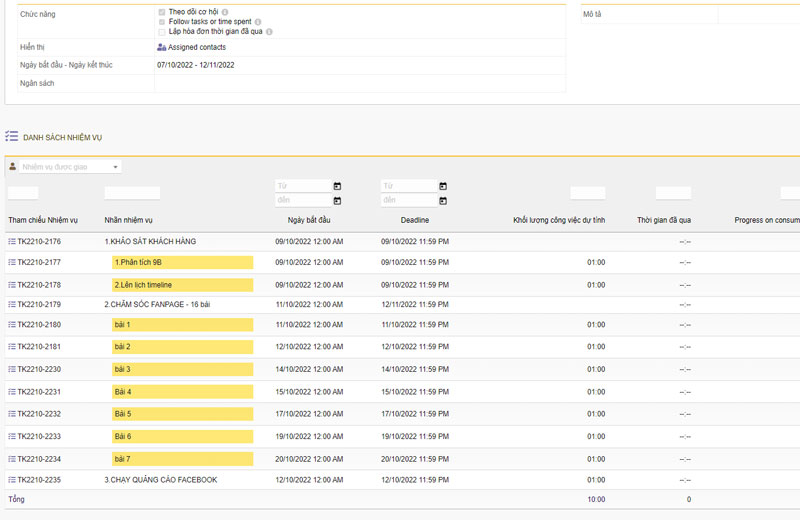Open calendar picker for start date Từ filter
This screenshot has width=800, height=520.
coord(337,186)
